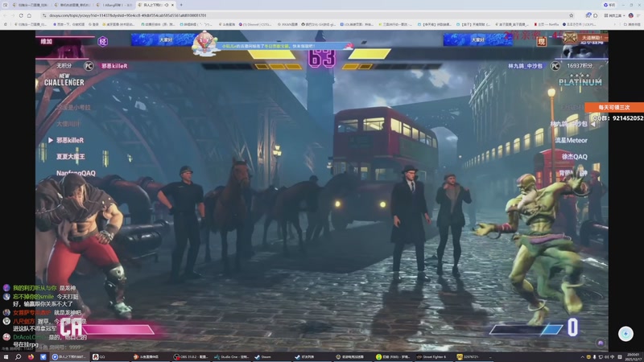Open the Discord bookmark

click(x=255, y=25)
